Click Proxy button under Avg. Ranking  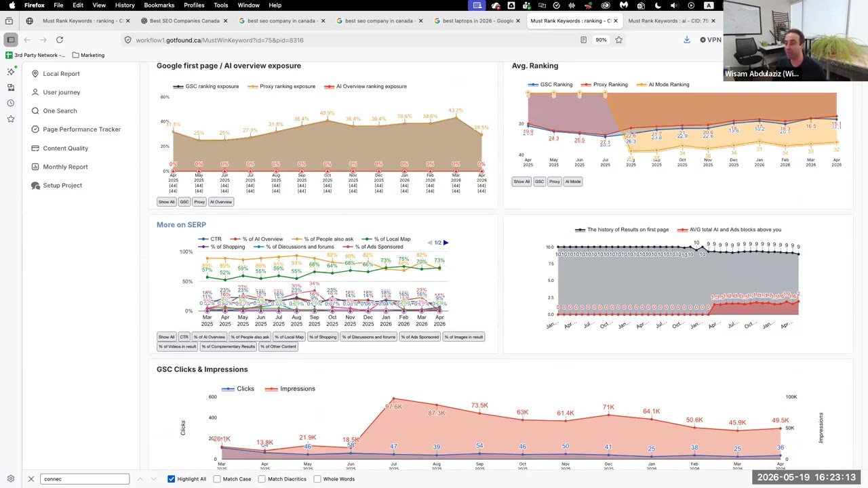pos(554,182)
